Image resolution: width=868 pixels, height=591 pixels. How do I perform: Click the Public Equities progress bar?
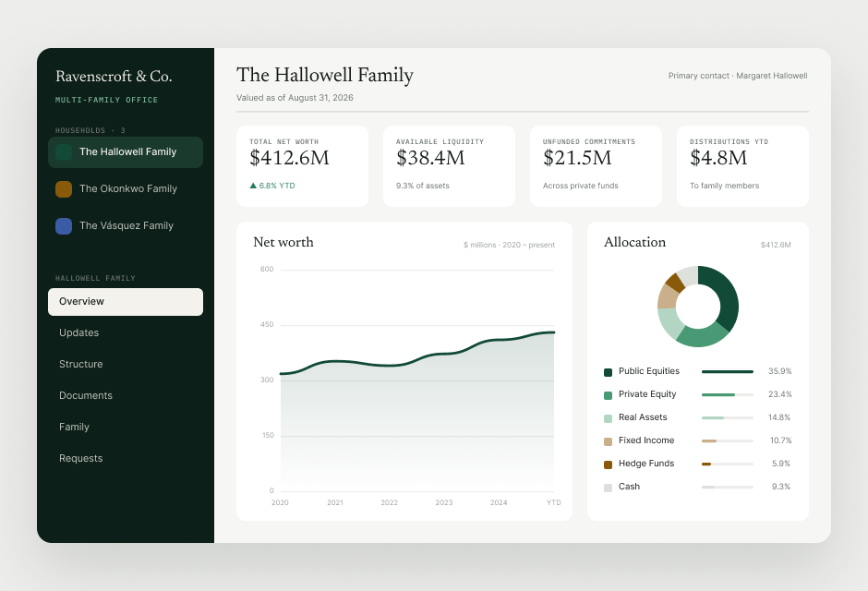pyautogui.click(x=728, y=372)
